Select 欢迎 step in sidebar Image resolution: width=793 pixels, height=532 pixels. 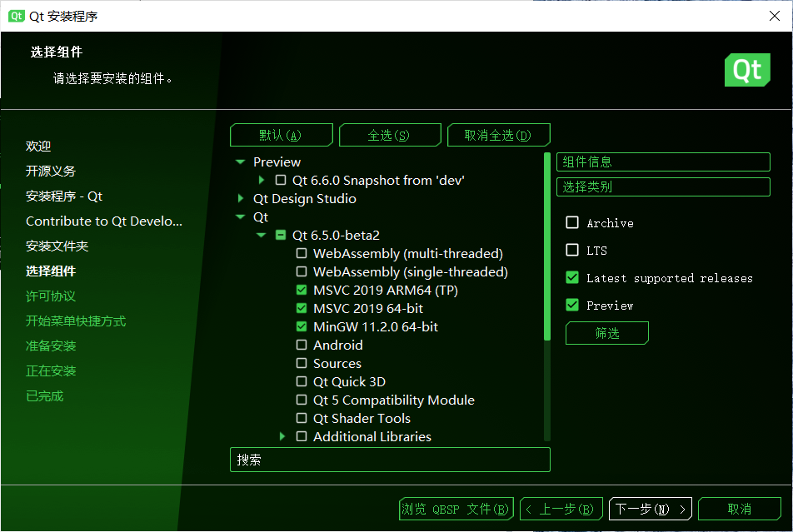point(38,147)
